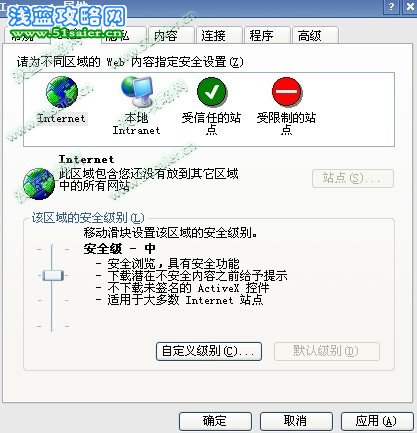Confirm with the 确定 button

point(215,421)
